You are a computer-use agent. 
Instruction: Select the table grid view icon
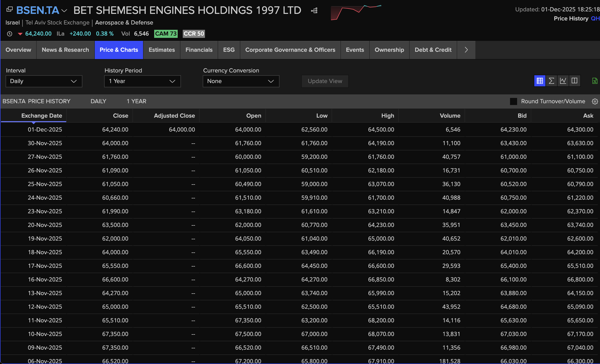pos(540,81)
